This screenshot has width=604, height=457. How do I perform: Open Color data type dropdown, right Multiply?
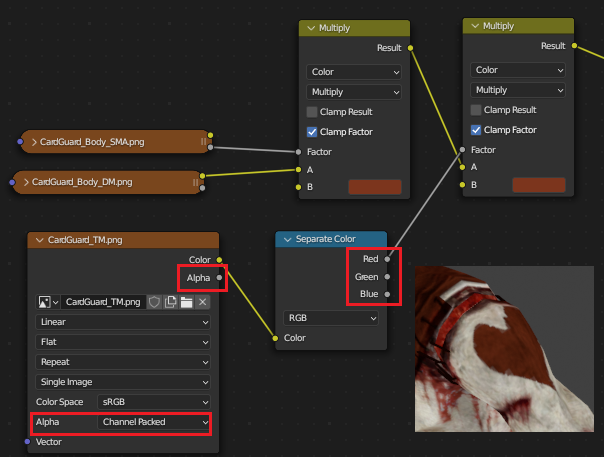coord(518,70)
